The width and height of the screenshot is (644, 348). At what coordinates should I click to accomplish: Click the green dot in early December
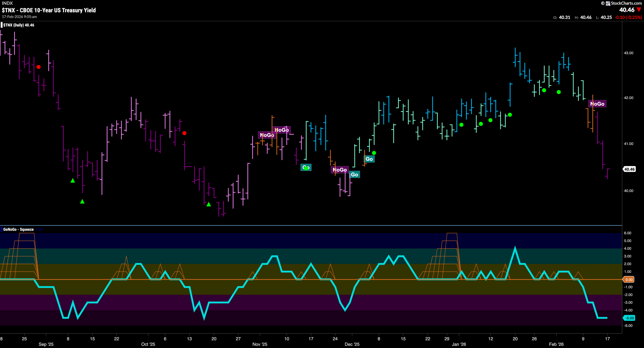[x=374, y=153]
